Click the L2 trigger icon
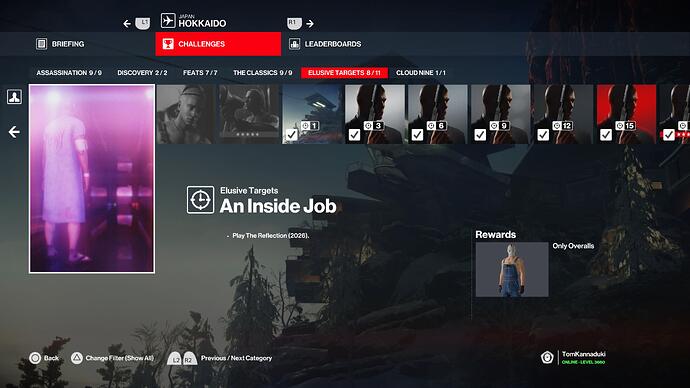Image resolution: width=690 pixels, height=388 pixels. [x=175, y=359]
